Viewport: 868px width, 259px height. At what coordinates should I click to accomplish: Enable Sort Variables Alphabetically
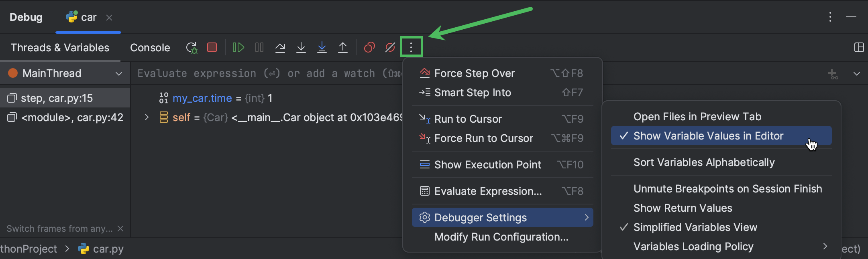(x=704, y=162)
